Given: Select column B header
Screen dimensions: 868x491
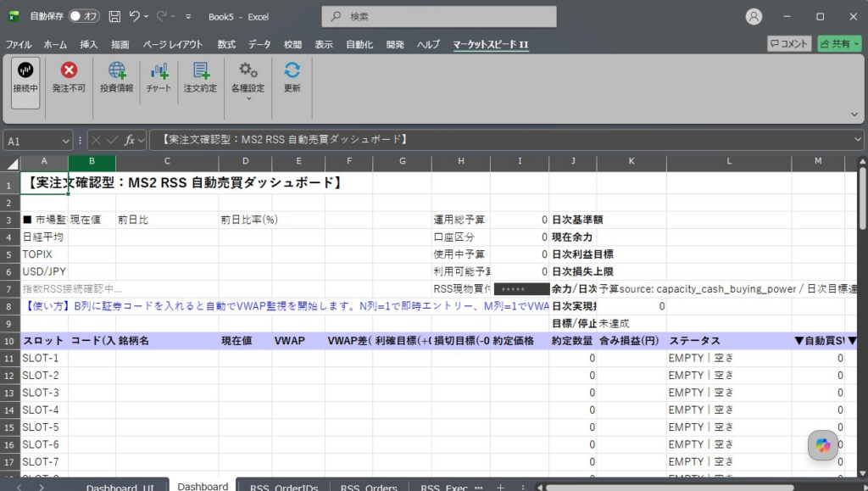Looking at the screenshot, I should (x=92, y=161).
